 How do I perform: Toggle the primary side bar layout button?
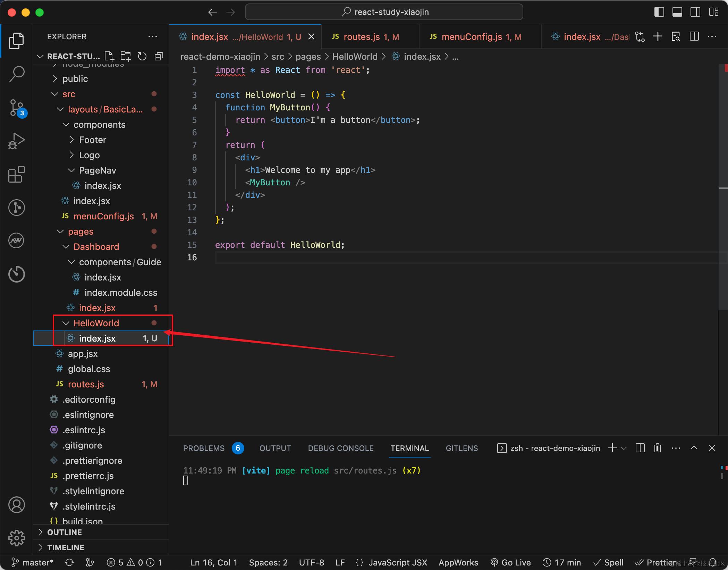tap(659, 12)
